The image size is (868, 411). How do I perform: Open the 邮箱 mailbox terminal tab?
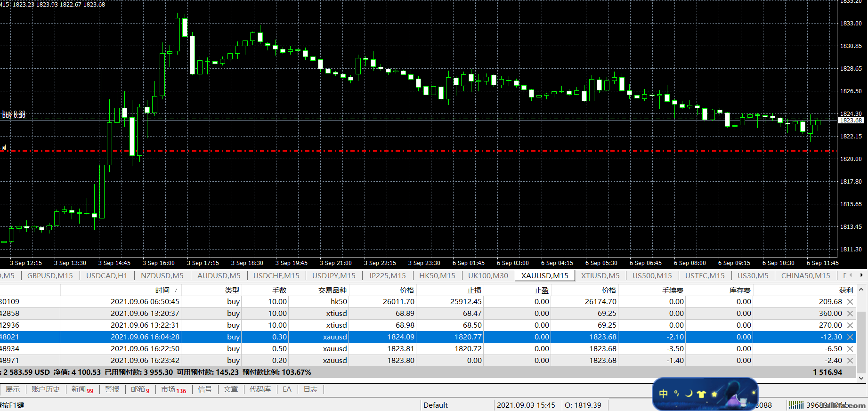[140, 389]
